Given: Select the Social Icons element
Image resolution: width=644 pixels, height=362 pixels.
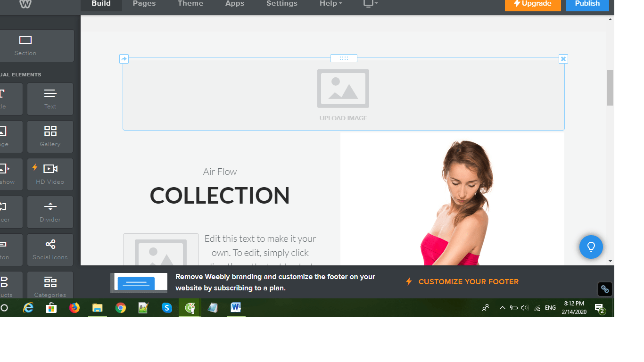Looking at the screenshot, I should coord(50,250).
